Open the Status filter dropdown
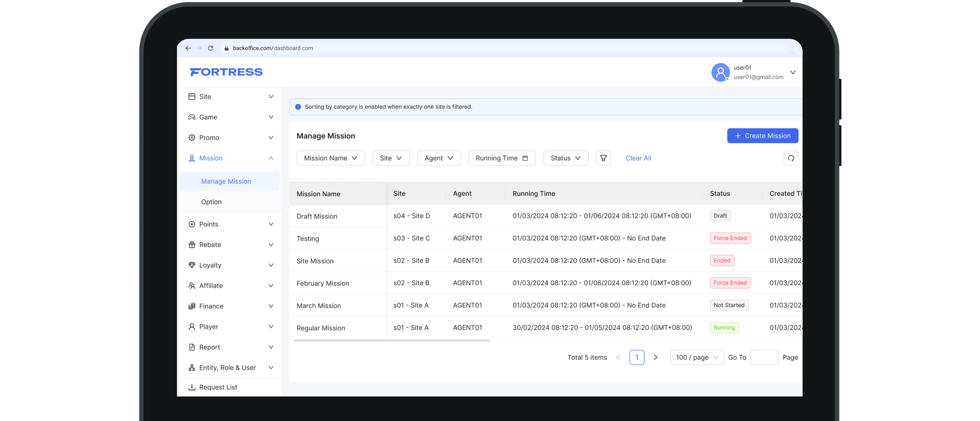Viewport: 980px width, 421px height. pyautogui.click(x=565, y=158)
